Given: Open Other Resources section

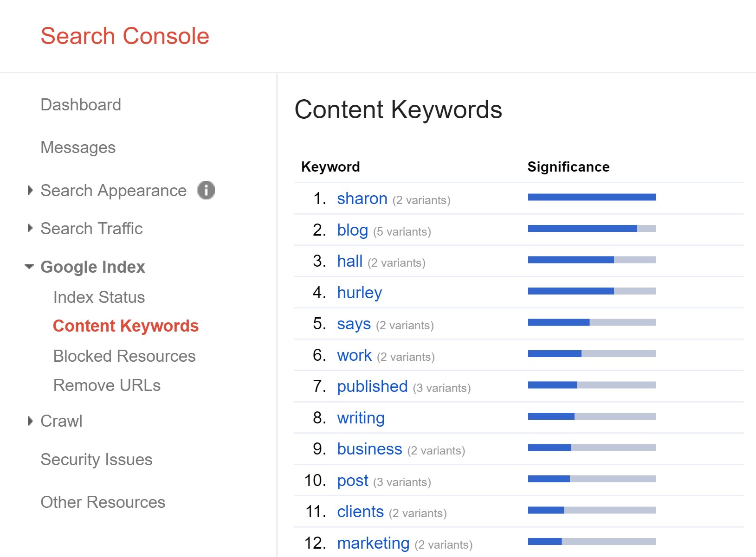Looking at the screenshot, I should pos(103,502).
